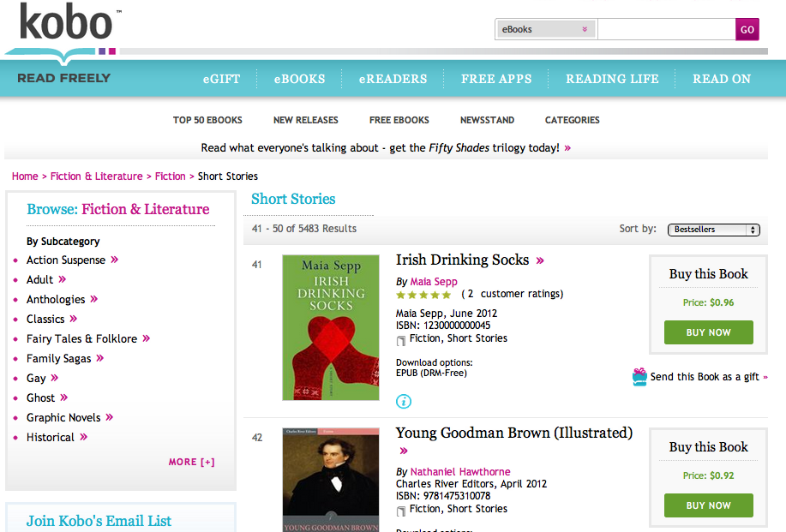786x532 pixels.
Task: Click the 'ISBN: 1230000000045' text
Action: tap(443, 326)
